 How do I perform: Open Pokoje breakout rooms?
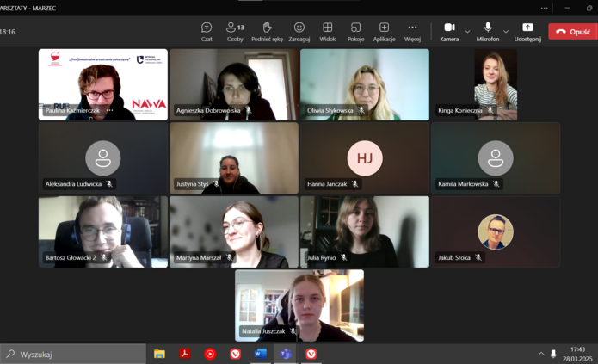click(x=355, y=32)
